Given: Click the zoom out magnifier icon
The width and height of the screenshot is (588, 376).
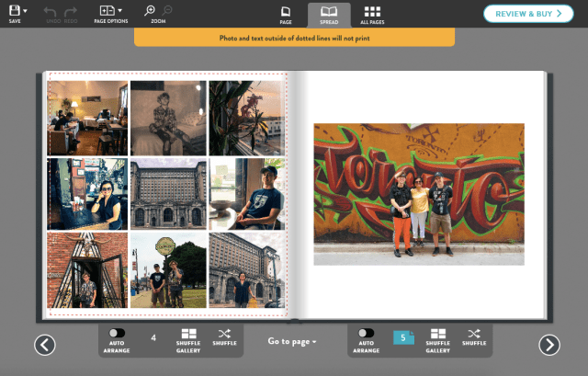Looking at the screenshot, I should 167,10.
